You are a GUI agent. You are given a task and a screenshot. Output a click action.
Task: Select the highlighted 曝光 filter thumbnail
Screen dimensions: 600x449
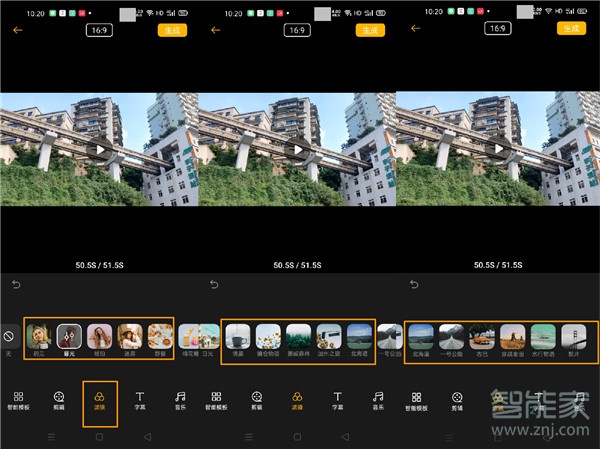coord(69,336)
